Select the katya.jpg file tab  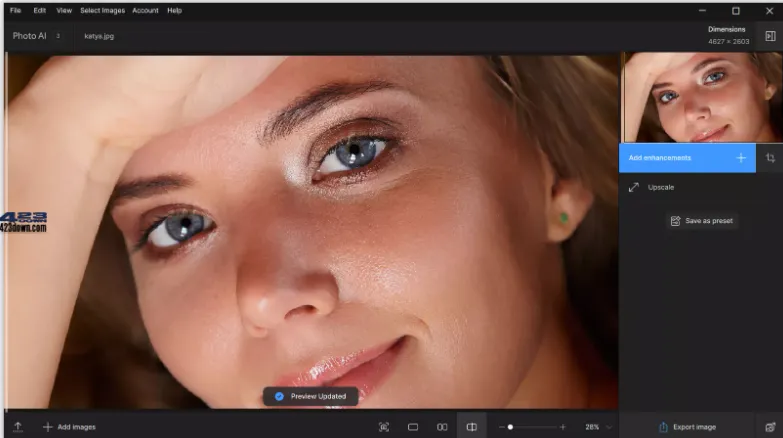coord(99,36)
